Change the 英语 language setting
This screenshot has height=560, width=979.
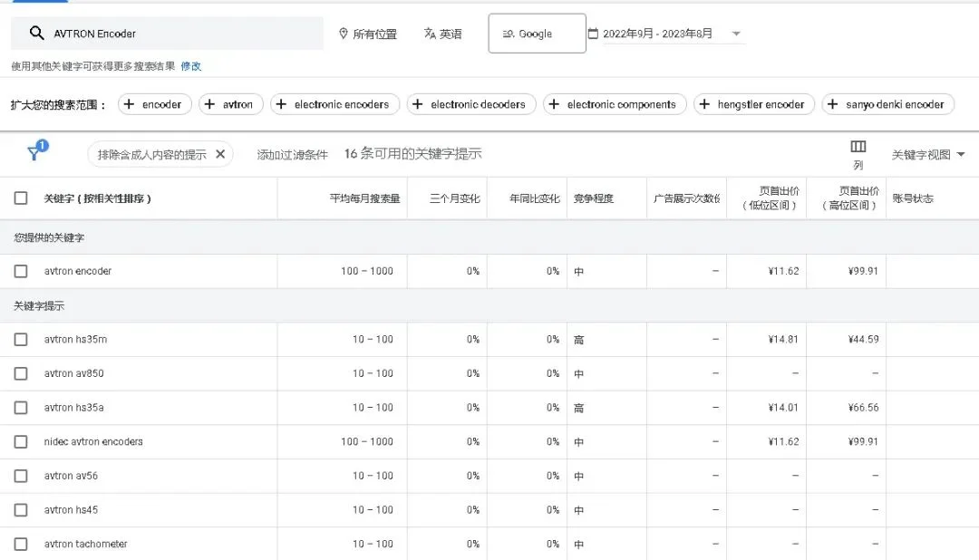(442, 34)
